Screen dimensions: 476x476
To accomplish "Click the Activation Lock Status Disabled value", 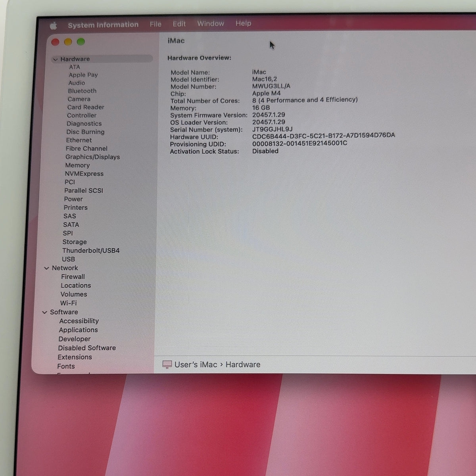I will tap(265, 151).
